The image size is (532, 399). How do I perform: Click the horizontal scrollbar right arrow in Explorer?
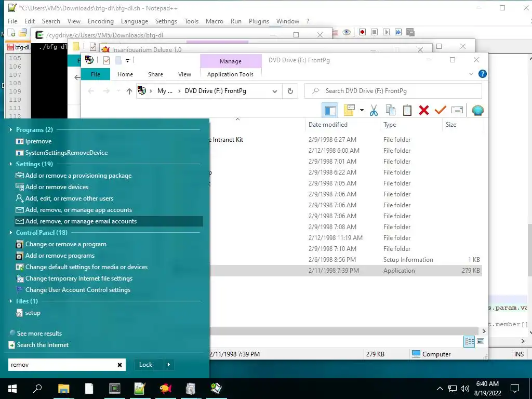click(484, 331)
